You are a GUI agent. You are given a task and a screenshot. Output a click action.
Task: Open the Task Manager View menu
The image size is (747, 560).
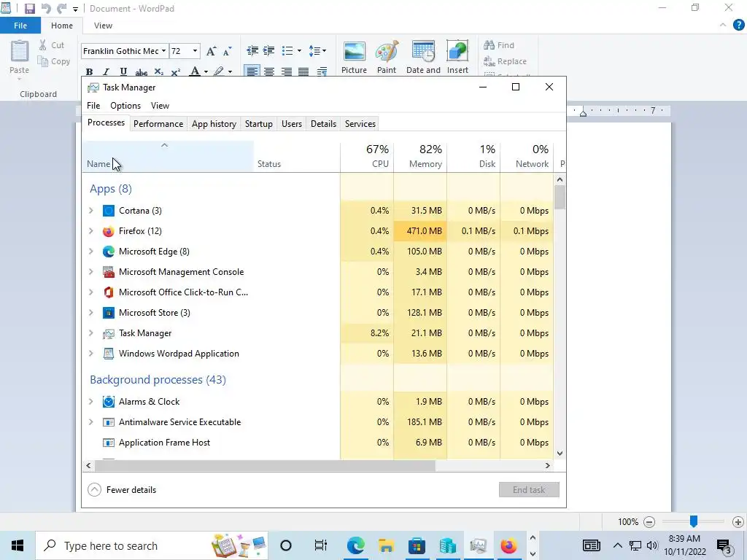[160, 106]
